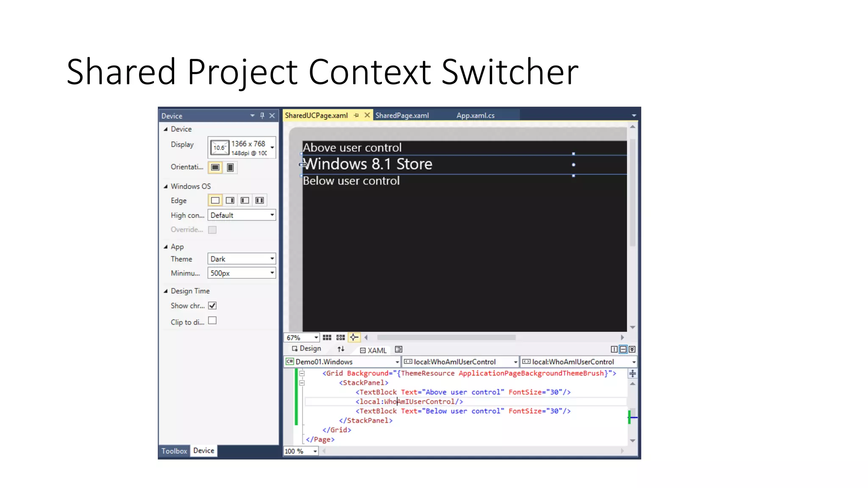Collapse the Windows OS section

click(x=166, y=186)
